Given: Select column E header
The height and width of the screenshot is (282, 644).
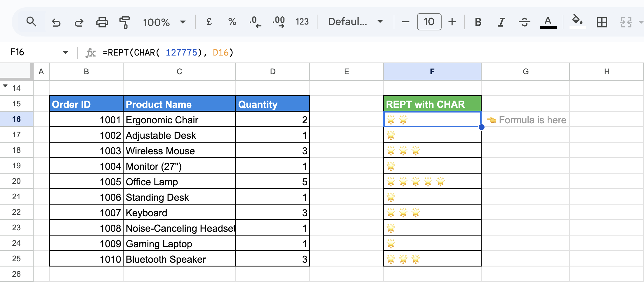Looking at the screenshot, I should coord(346,72).
